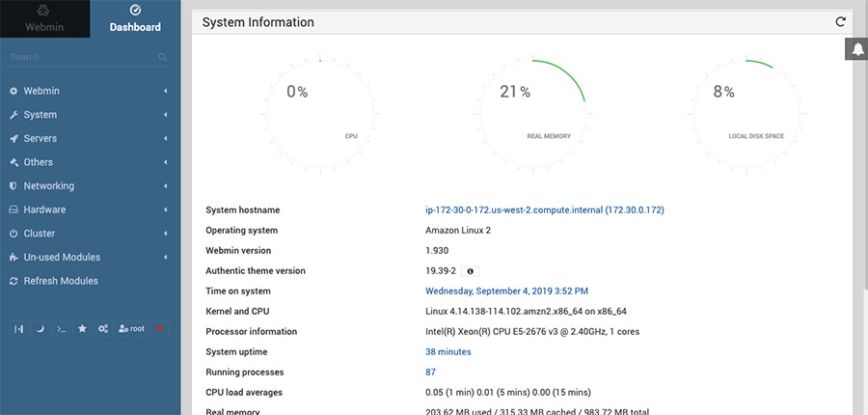Click the CPU 0% gauge
The height and width of the screenshot is (415, 868).
click(x=320, y=114)
